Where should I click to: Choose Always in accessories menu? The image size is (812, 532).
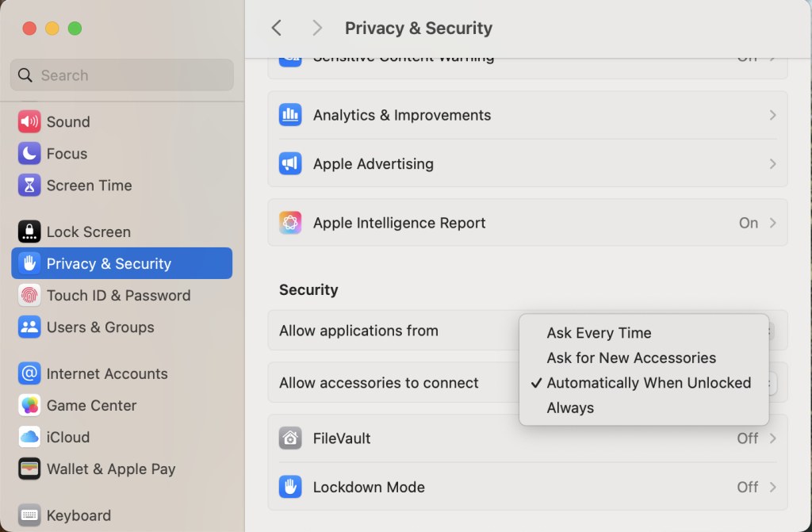(x=570, y=408)
